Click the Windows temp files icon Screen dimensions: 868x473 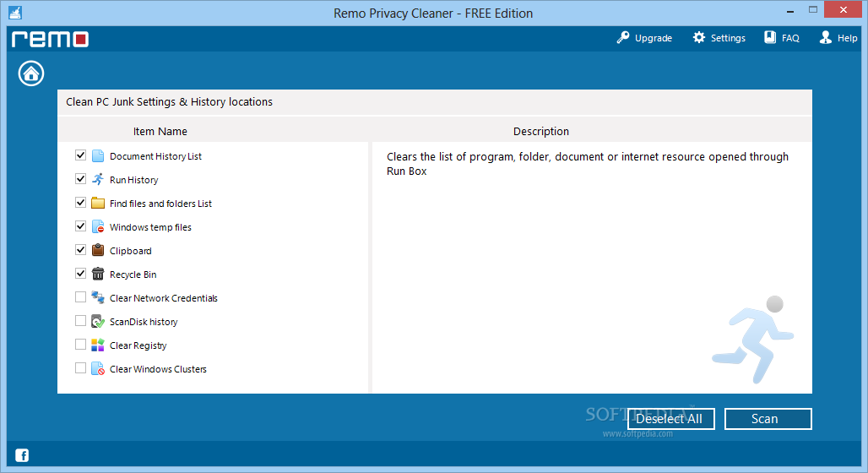click(98, 226)
